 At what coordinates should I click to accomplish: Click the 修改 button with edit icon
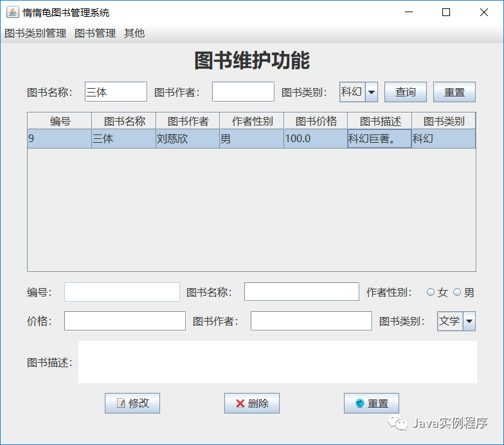(x=132, y=403)
